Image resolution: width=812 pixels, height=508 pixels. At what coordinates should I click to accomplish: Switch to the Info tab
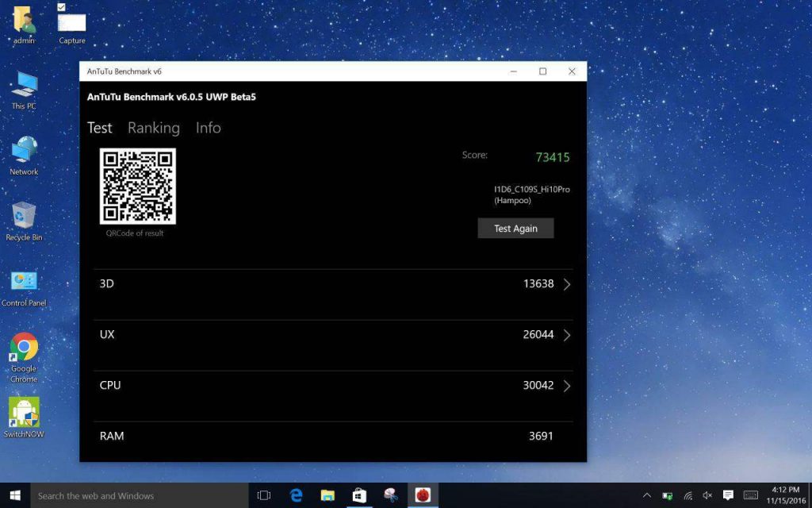coord(209,128)
